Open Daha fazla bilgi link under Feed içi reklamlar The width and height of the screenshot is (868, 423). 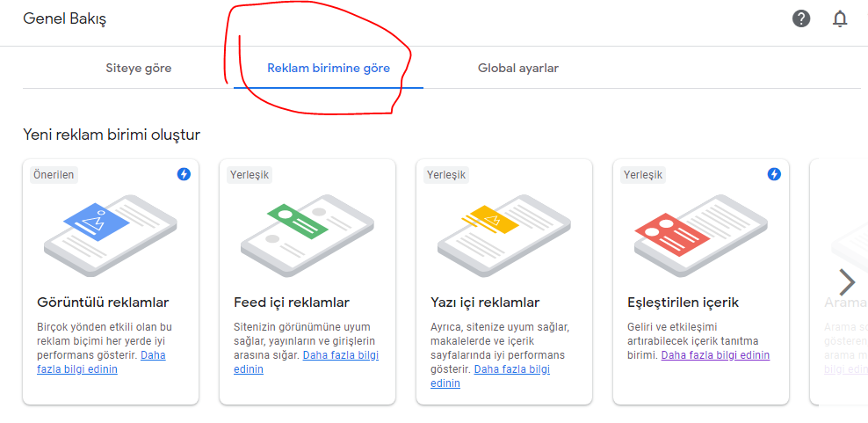(x=306, y=362)
